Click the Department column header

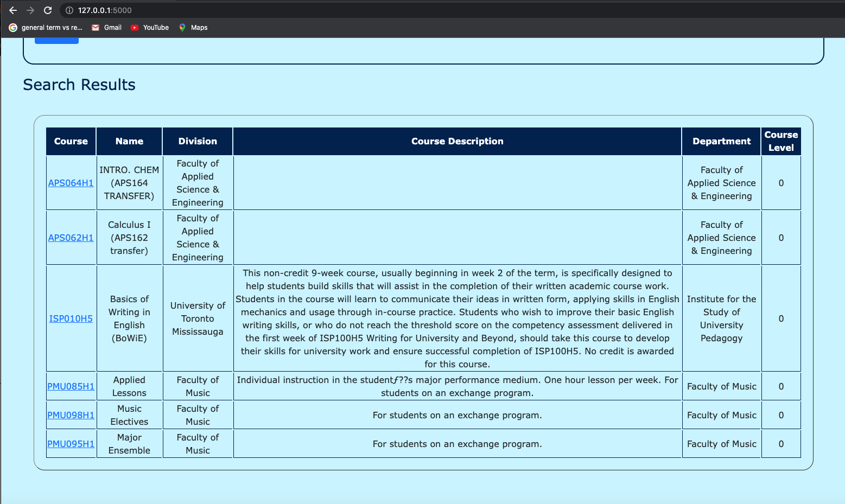[721, 141]
